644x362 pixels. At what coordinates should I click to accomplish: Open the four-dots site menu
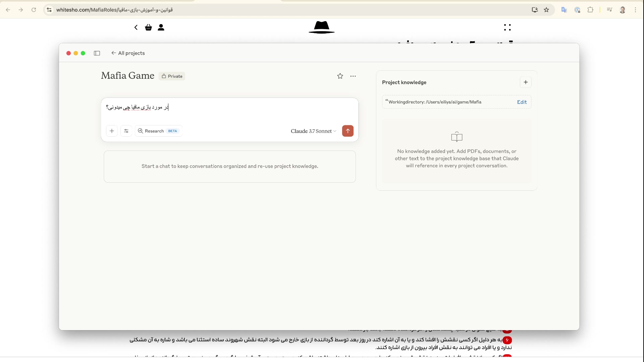(x=507, y=27)
